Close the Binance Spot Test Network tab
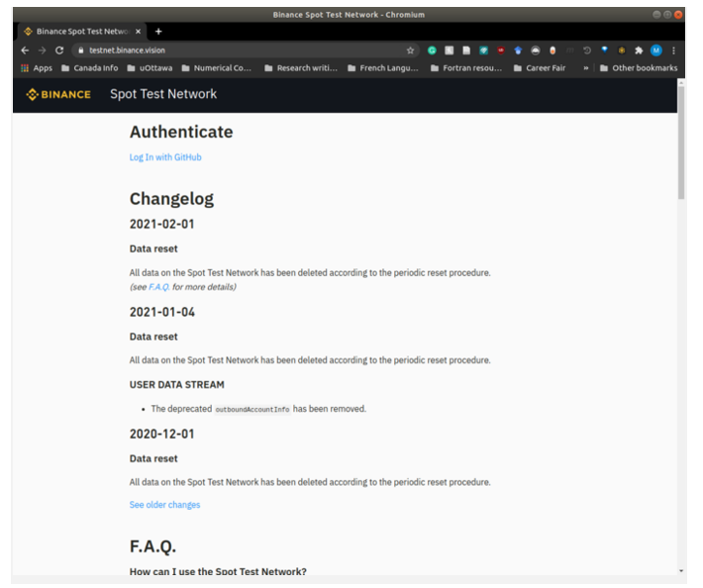The height and width of the screenshot is (588, 703). (138, 31)
